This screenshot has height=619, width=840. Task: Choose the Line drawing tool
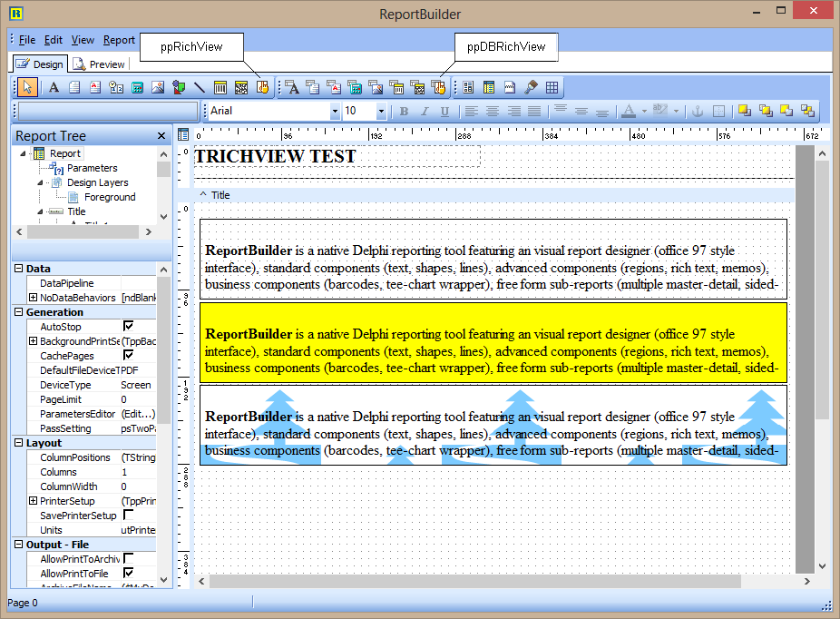click(x=199, y=87)
